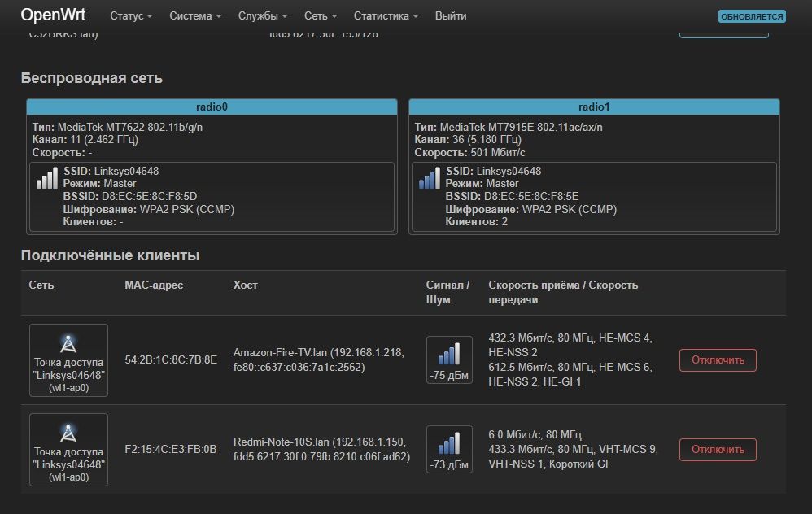The image size is (812, 514).
Task: Click Выйти to log out
Action: tap(451, 16)
